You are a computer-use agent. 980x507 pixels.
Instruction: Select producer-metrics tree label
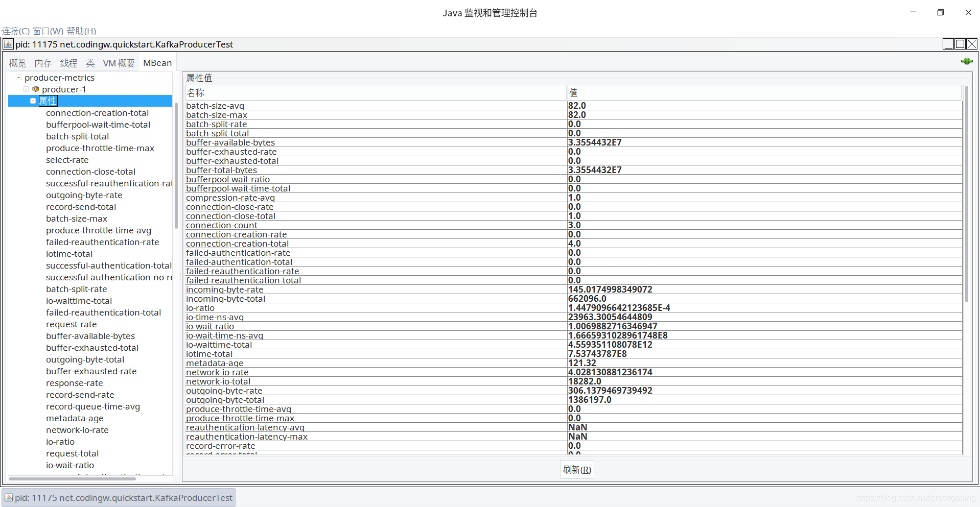(60, 78)
